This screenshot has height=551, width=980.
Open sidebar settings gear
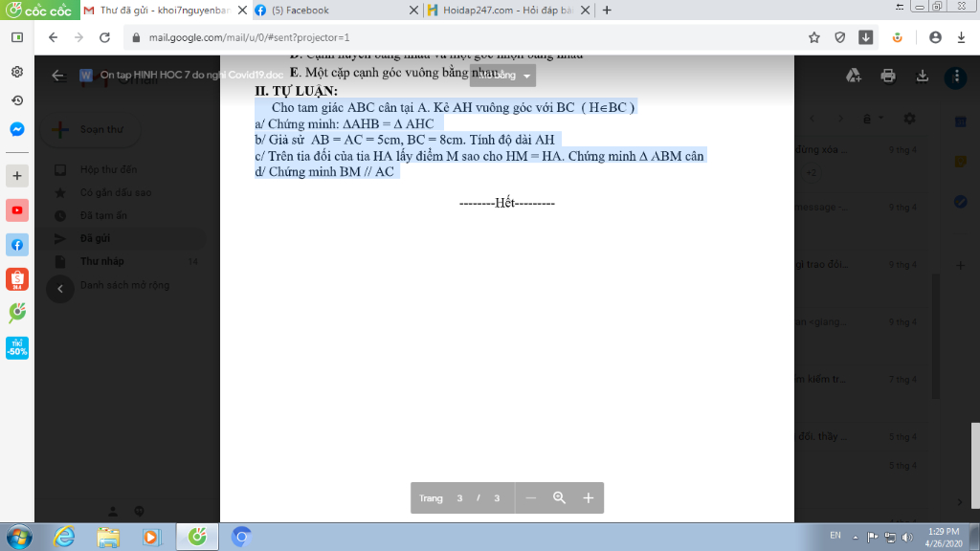(17, 71)
